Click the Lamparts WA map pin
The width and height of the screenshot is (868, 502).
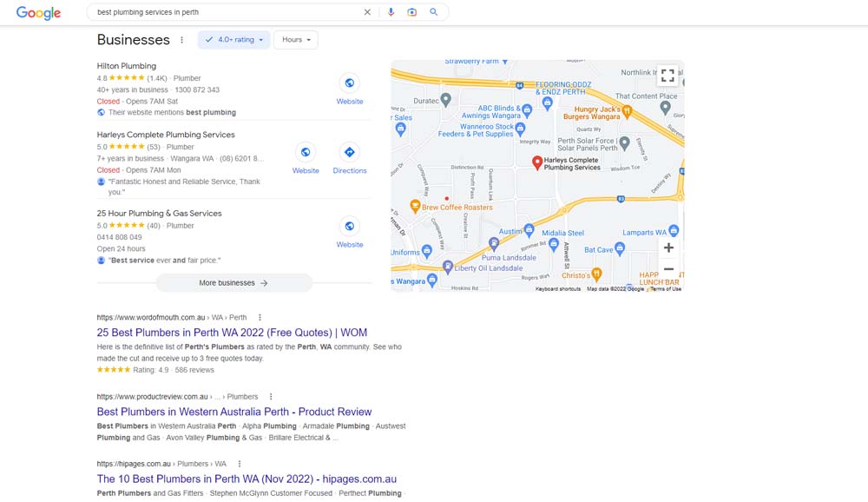coord(674,230)
